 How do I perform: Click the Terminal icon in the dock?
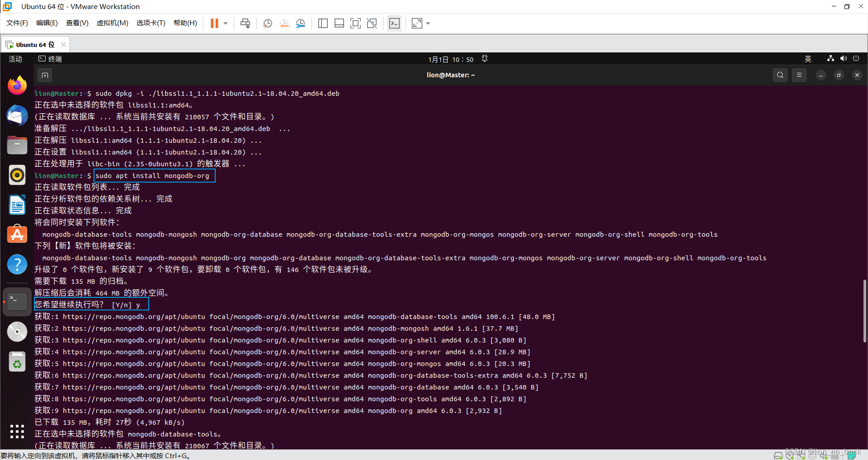point(17,301)
